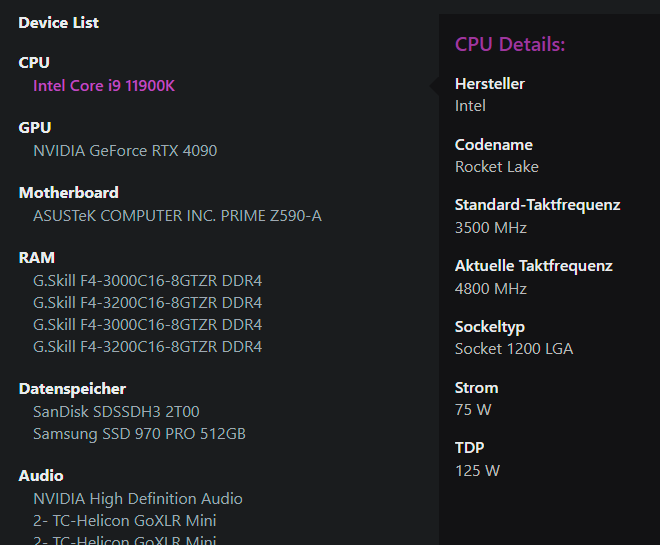Select Samsung SSD 970 PRO 512GB drive
This screenshot has height=545, width=660.
click(139, 434)
